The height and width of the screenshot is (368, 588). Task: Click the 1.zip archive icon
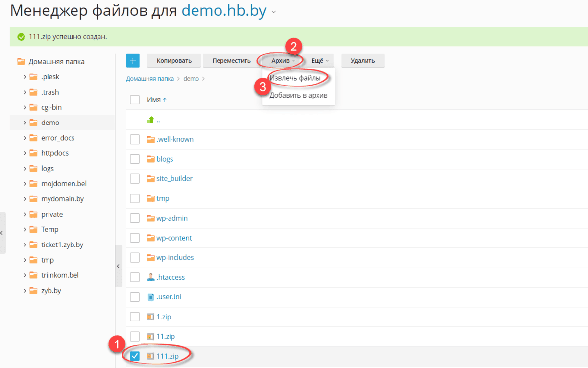tap(151, 317)
